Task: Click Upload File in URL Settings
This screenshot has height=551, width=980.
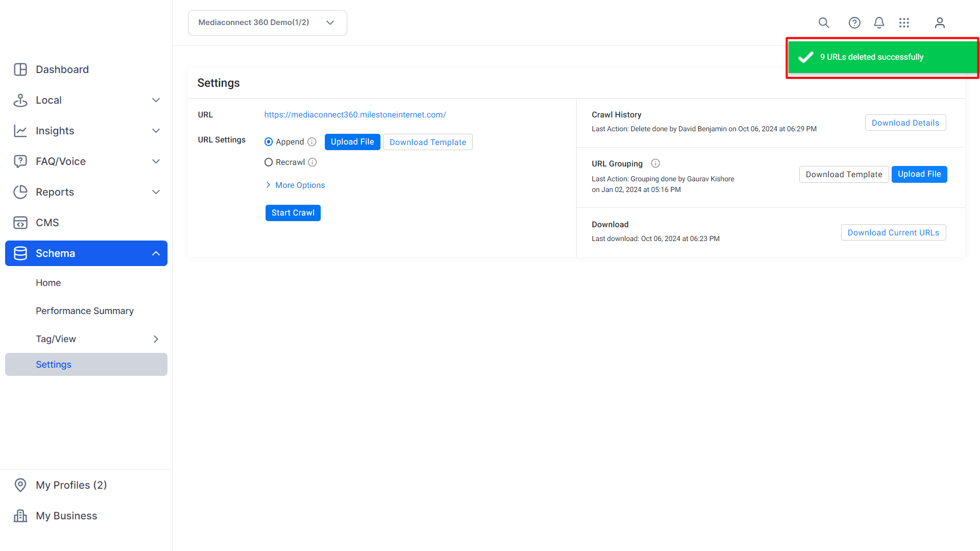Action: point(352,142)
